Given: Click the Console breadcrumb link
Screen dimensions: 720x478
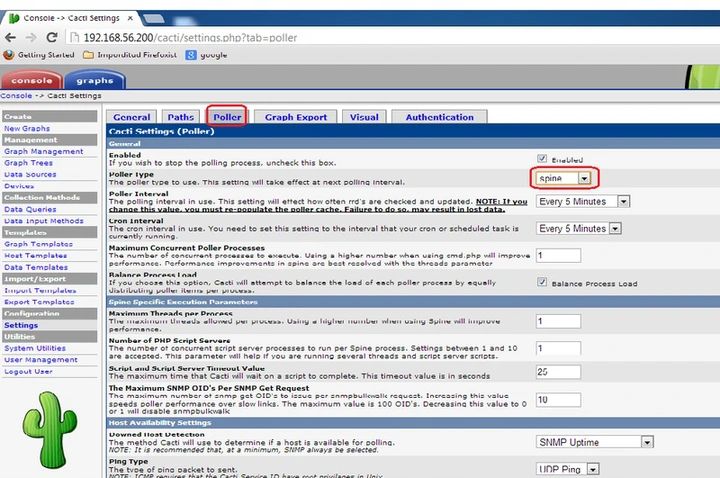Looking at the screenshot, I should [x=16, y=96].
